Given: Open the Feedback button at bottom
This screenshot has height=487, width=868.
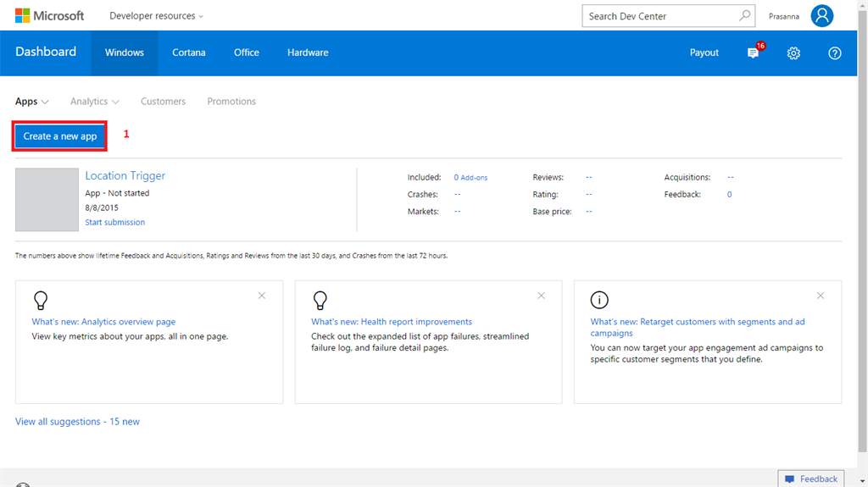Looking at the screenshot, I should 810,479.
